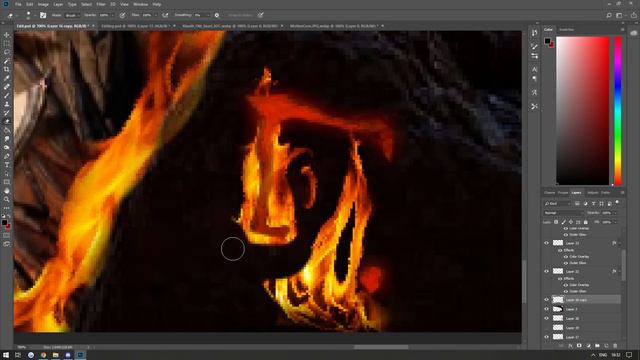Click the Layers panel tab
This screenshot has width=640, height=360.
[576, 192]
